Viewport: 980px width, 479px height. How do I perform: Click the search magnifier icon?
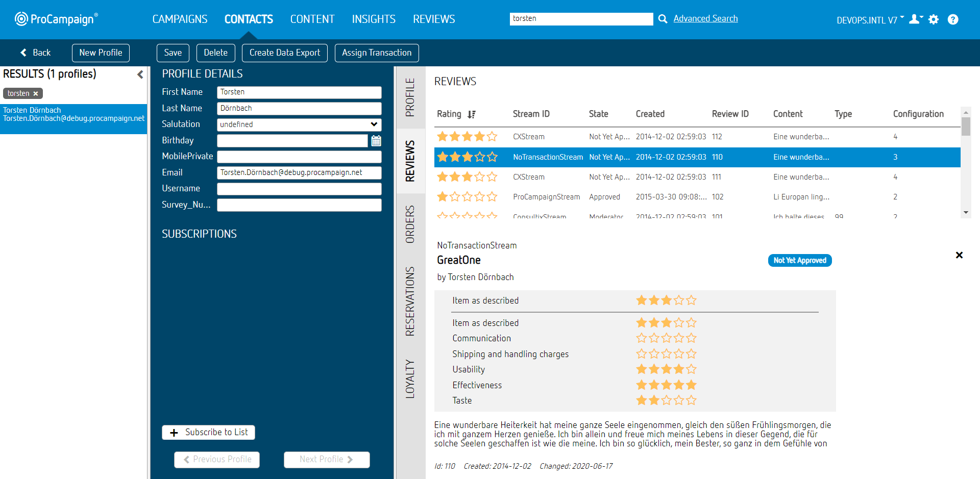(663, 19)
